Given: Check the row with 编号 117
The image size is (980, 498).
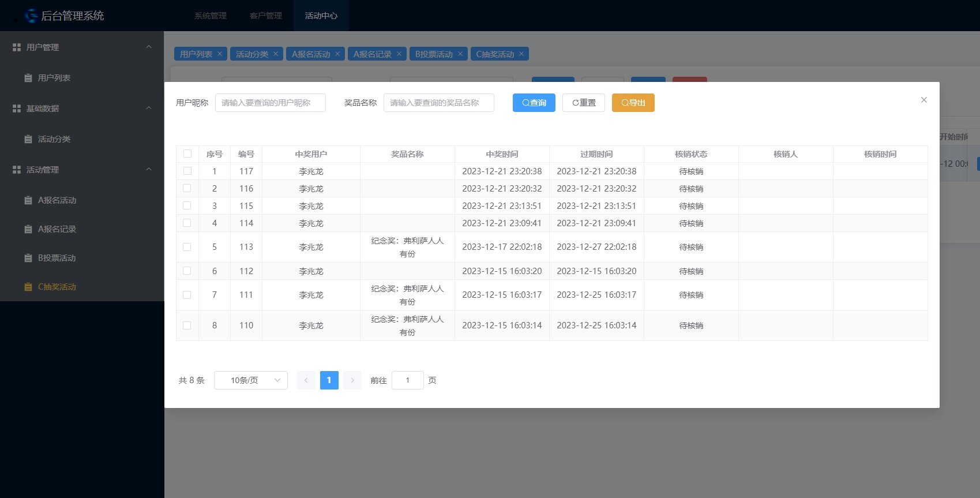Looking at the screenshot, I should pyautogui.click(x=187, y=171).
